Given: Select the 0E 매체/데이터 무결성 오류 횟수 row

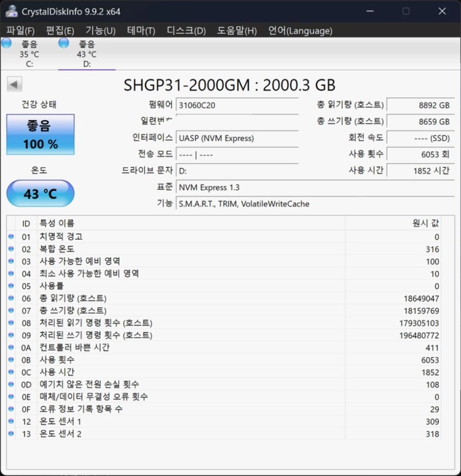Looking at the screenshot, I should [x=224, y=397].
